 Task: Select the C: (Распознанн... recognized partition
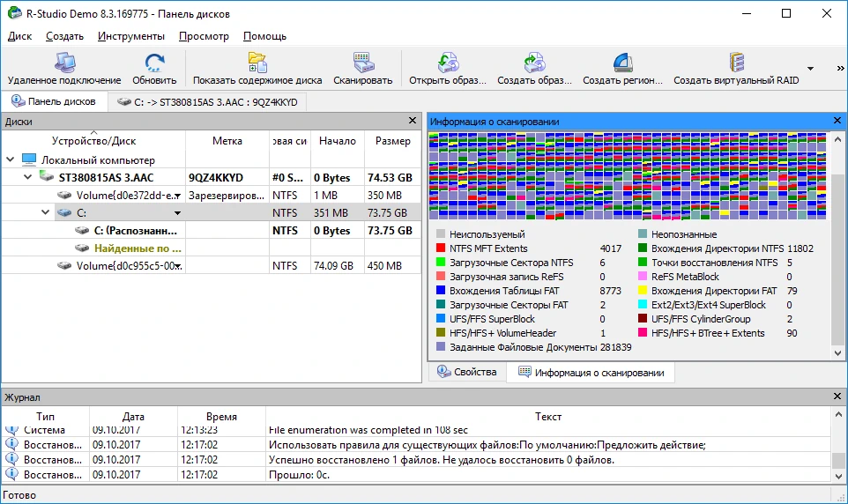[135, 230]
